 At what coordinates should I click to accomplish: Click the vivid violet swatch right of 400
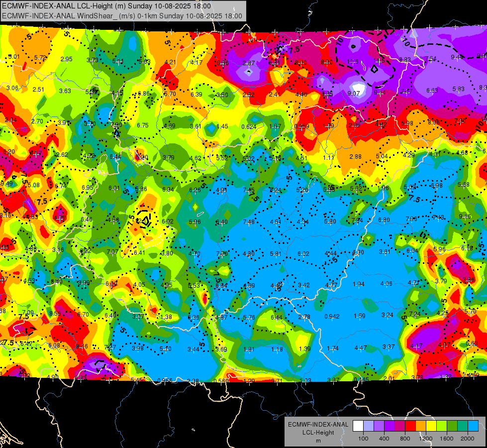coord(390,426)
